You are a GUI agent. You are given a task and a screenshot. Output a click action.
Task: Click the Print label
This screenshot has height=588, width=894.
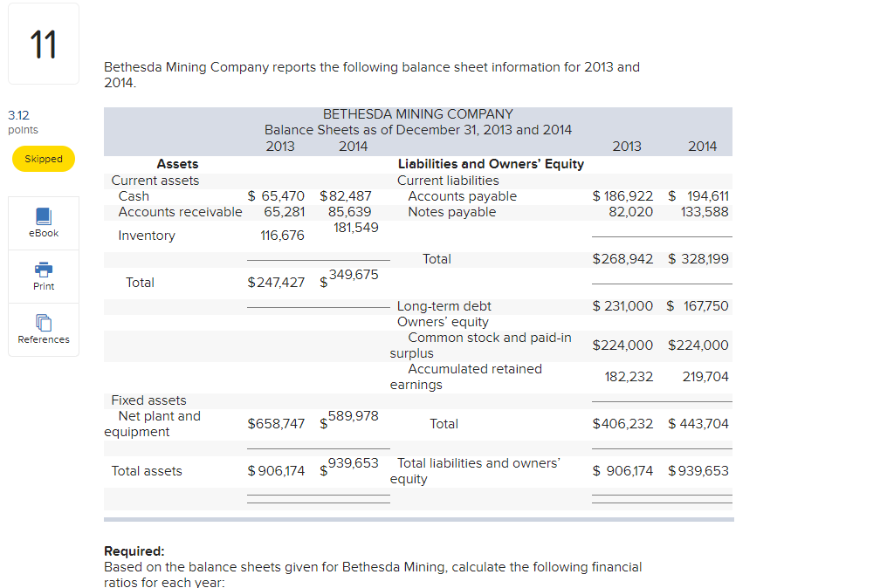tap(44, 286)
